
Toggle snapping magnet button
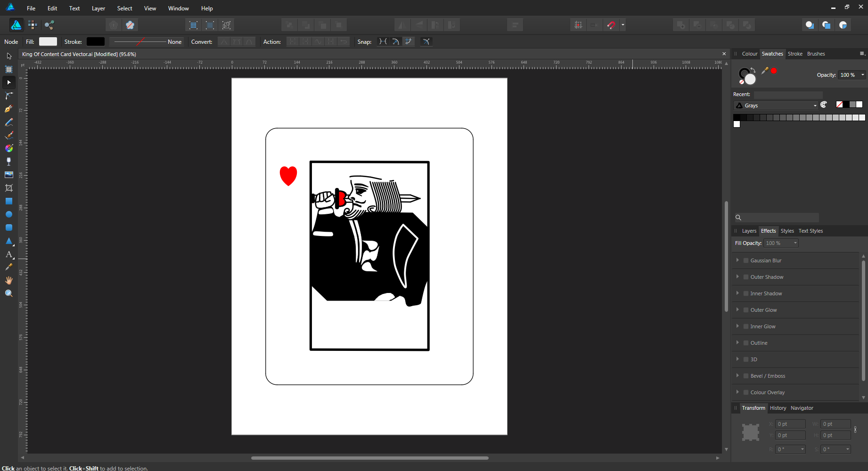tap(611, 25)
